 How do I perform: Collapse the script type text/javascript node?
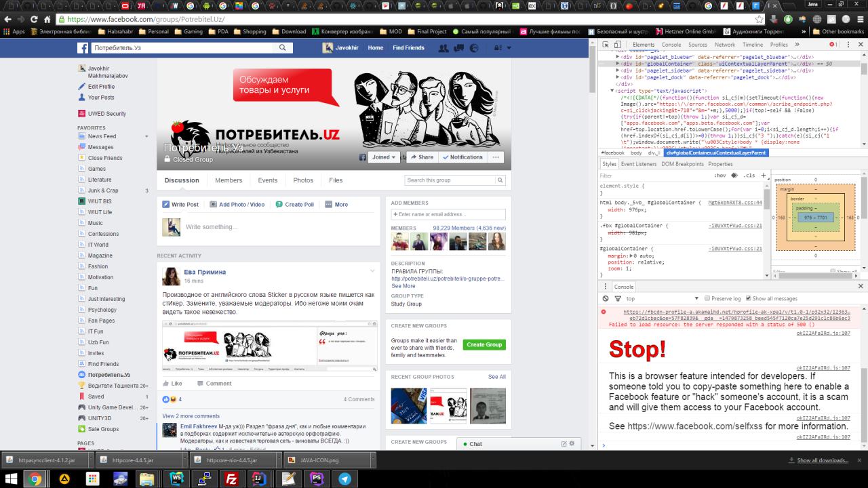pos(612,90)
